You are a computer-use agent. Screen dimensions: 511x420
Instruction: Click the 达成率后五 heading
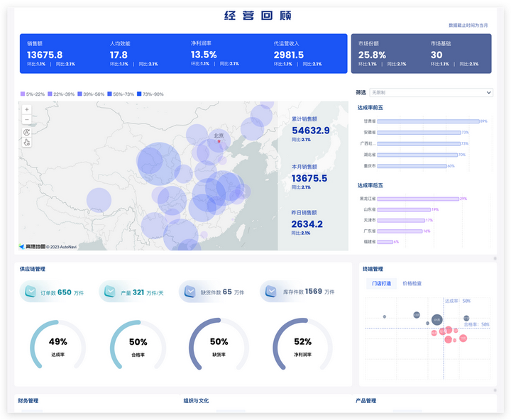click(370, 185)
